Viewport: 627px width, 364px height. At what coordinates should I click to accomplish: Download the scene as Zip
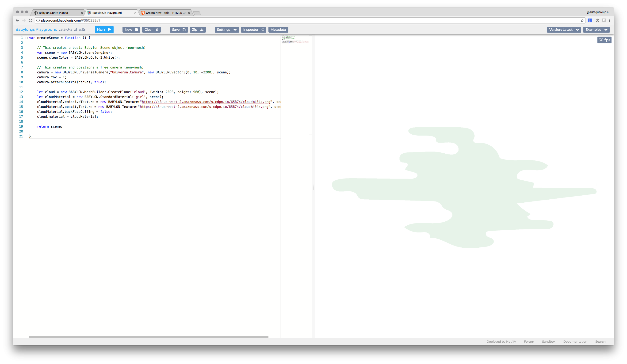point(198,30)
